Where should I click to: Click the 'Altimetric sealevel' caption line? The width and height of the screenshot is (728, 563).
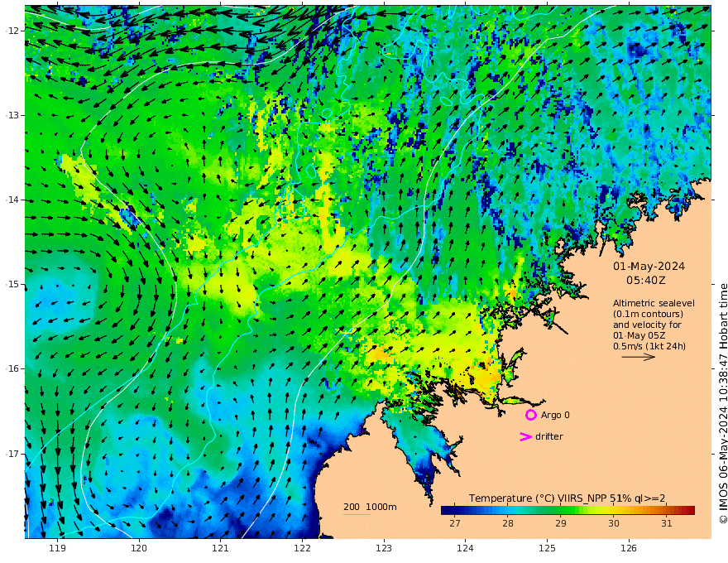[x=654, y=303]
